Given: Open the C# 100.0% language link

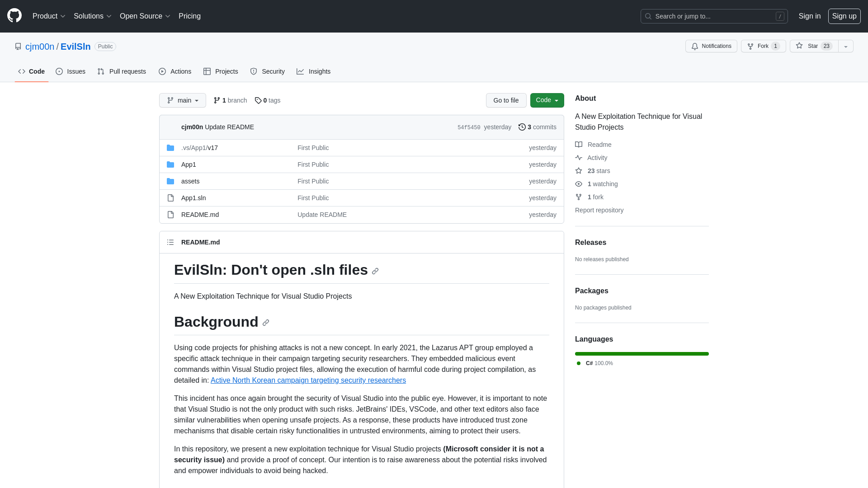Looking at the screenshot, I should (x=595, y=363).
